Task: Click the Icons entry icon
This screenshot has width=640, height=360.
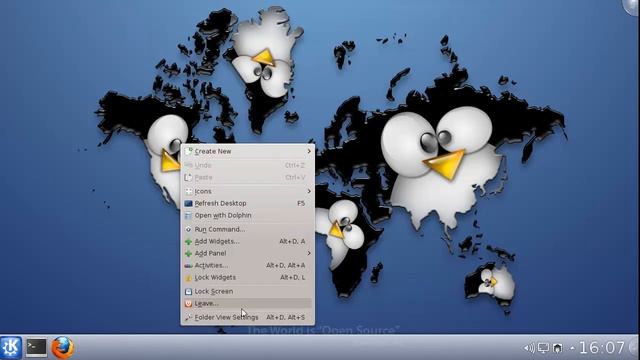Action: (188, 191)
